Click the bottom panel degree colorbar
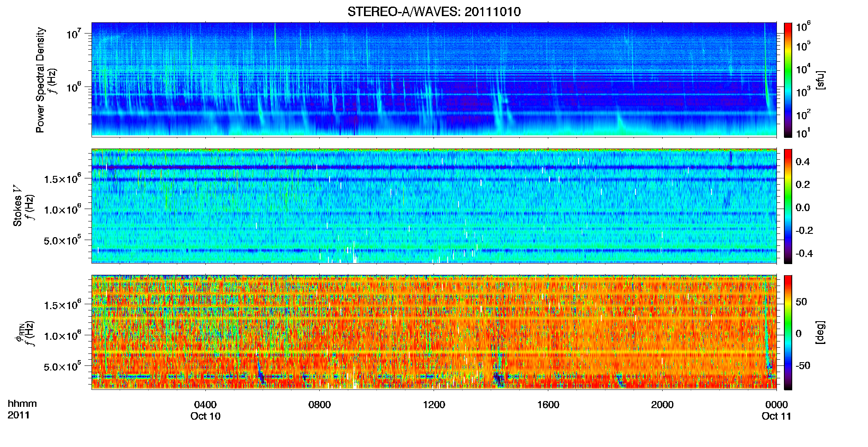This screenshot has height=447, width=868. (x=788, y=332)
